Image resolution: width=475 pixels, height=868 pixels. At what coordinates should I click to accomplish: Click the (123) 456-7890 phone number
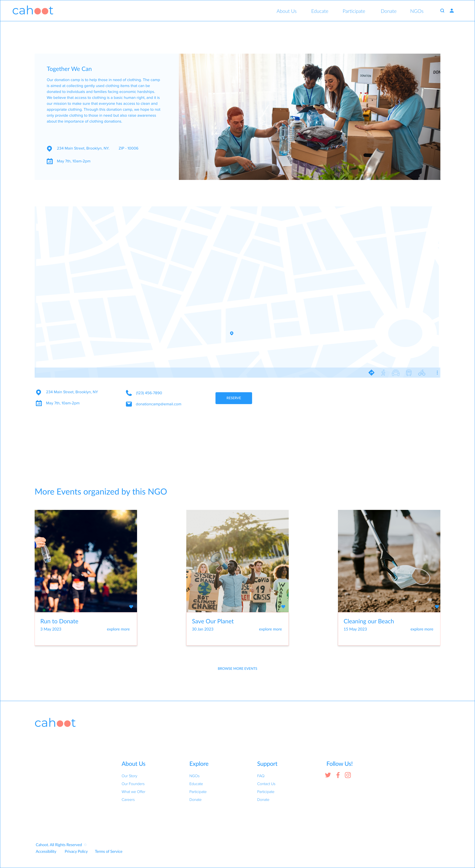(149, 393)
